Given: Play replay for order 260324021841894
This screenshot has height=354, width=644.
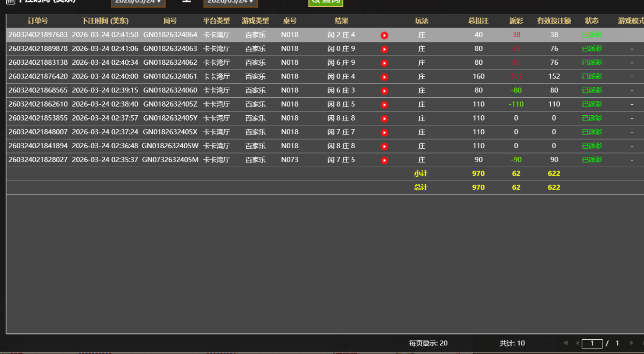Looking at the screenshot, I should coord(384,146).
